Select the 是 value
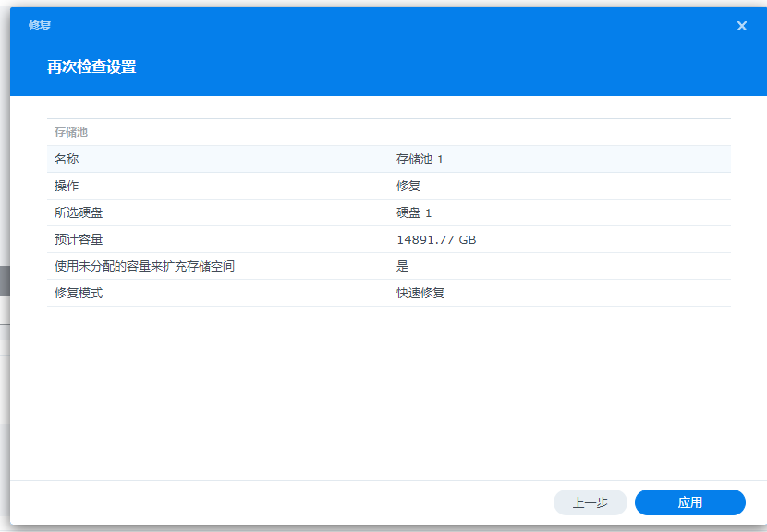767x532 pixels. pyautogui.click(x=402, y=266)
